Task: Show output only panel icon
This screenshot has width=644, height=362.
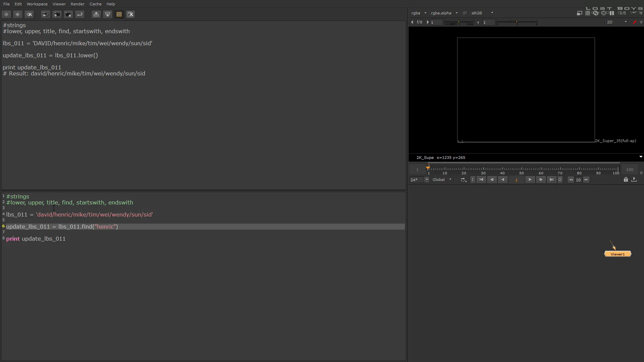Action: tap(108, 14)
